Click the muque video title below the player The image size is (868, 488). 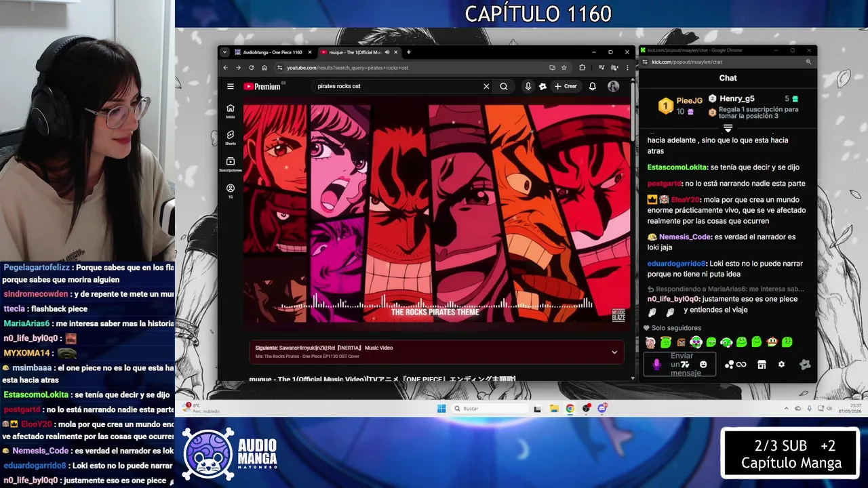(382, 378)
